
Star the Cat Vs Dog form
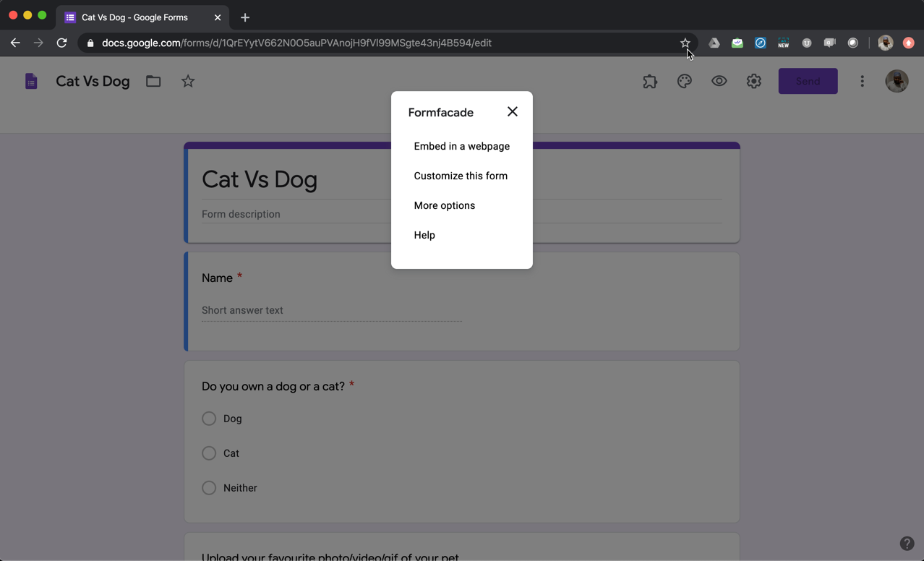(187, 81)
